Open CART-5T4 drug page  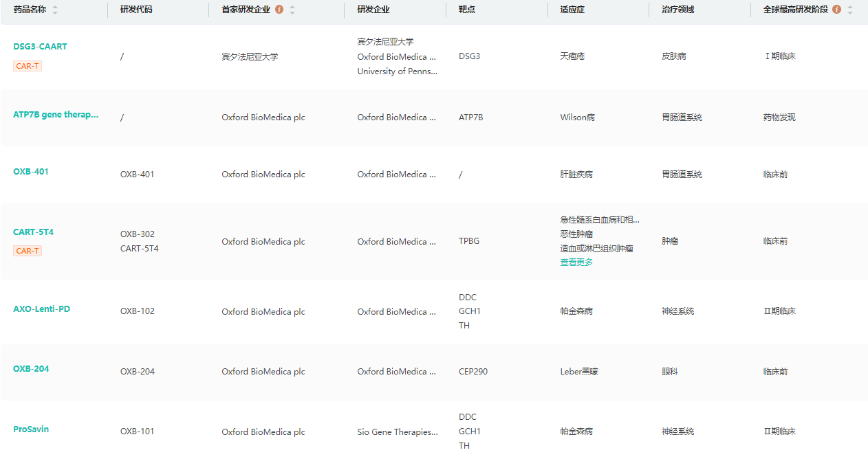point(33,232)
